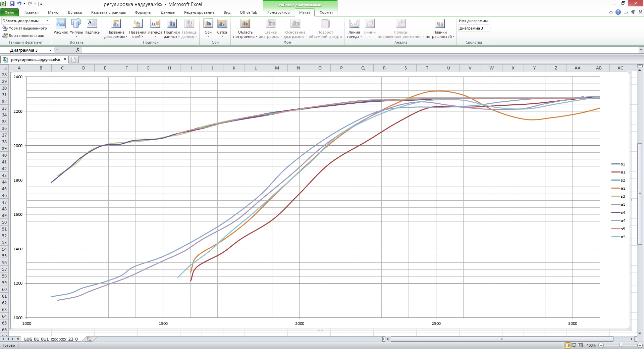Click the insert function fx icon
This screenshot has height=349, width=644.
(77, 50)
